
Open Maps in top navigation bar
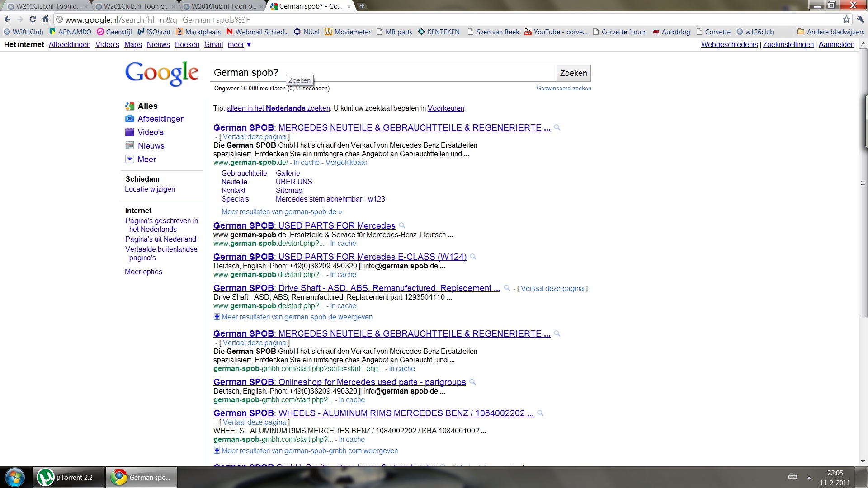[133, 44]
